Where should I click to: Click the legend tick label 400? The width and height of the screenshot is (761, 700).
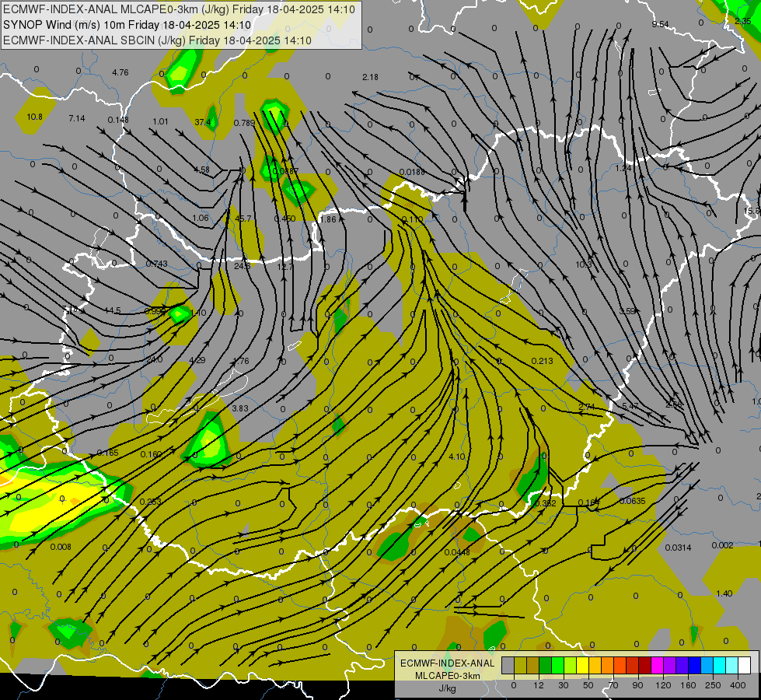click(738, 685)
